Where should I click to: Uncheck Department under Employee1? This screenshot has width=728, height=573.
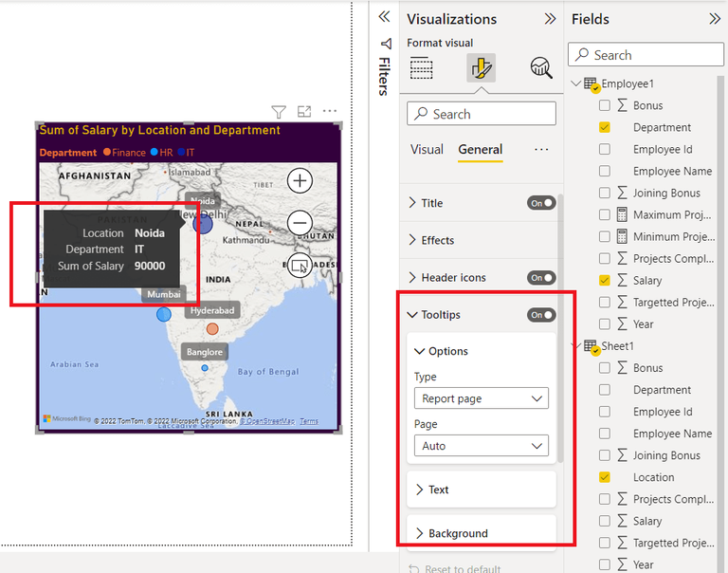coord(604,127)
